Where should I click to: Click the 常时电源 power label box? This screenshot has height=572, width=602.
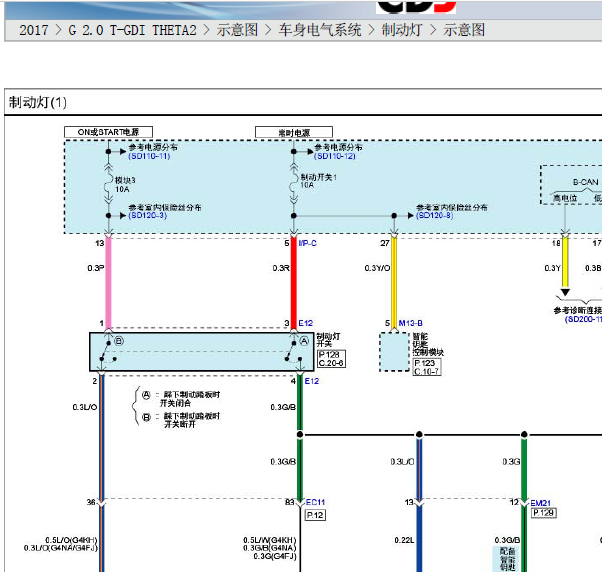pyautogui.click(x=294, y=132)
